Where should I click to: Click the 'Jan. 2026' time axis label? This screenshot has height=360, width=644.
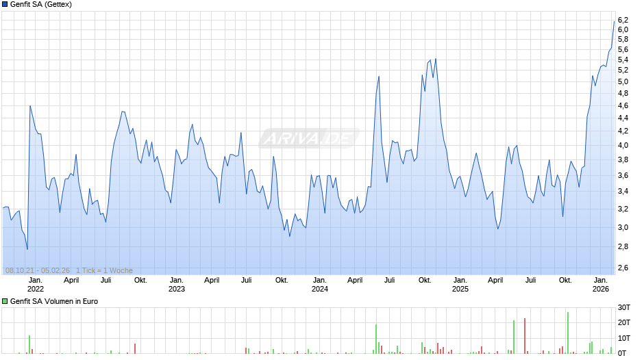point(600,285)
